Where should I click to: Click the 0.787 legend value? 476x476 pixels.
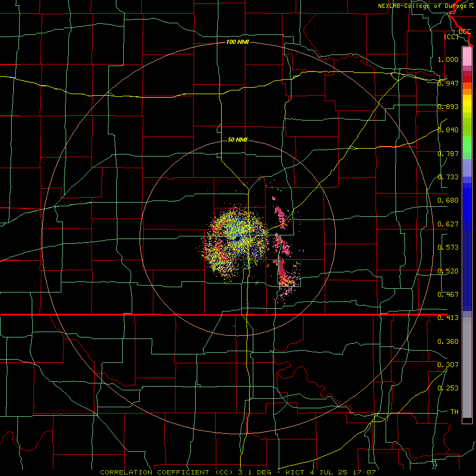pyautogui.click(x=448, y=153)
